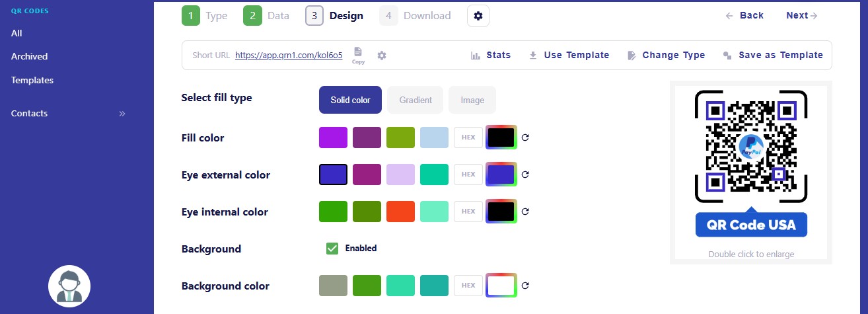Click Change Type
Viewport: 868px width, 314px height.
[666, 56]
